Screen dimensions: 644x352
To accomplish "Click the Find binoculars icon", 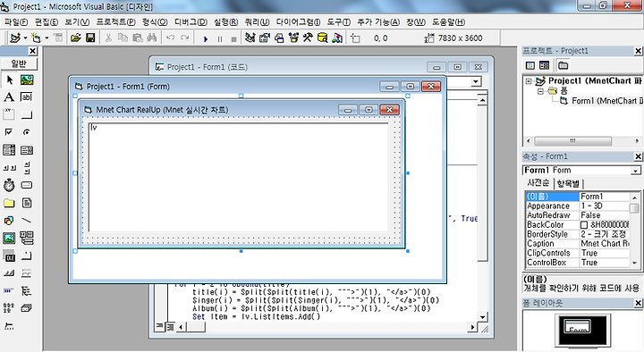I will pyautogui.click(x=152, y=38).
